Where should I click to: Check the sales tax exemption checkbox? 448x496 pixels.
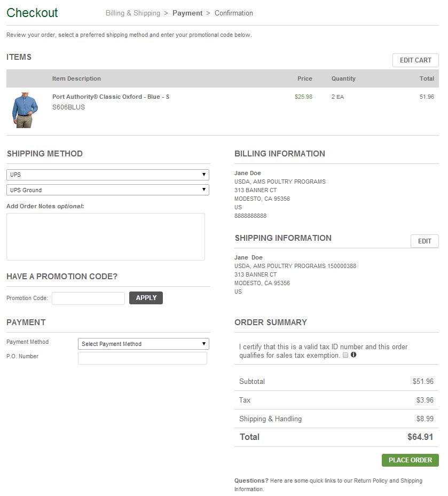coord(345,355)
